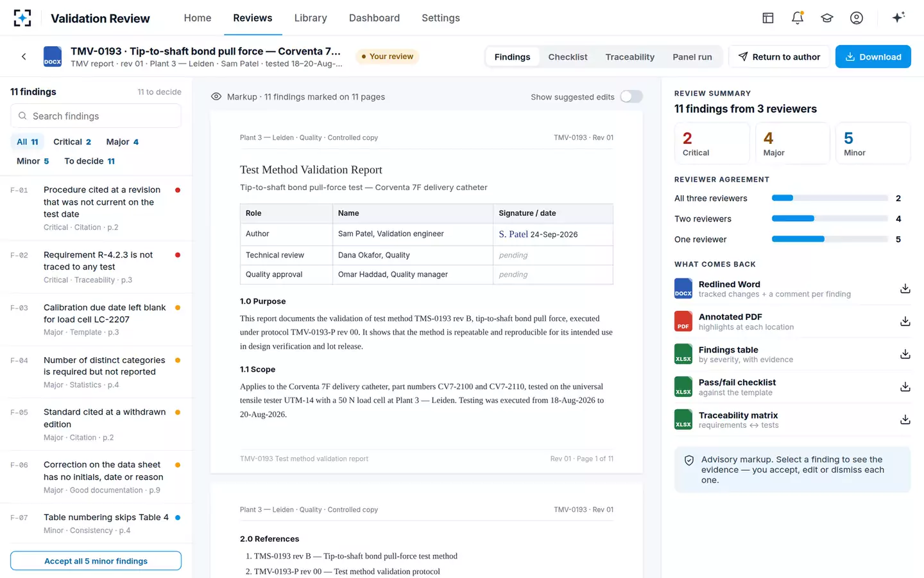Filter findings by Major 4
924x578 pixels.
pos(122,142)
